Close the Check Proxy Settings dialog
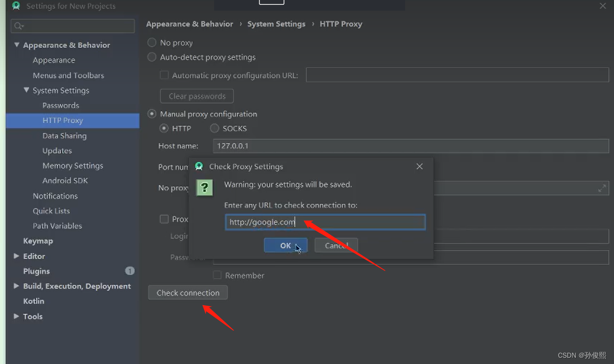The image size is (614, 364). 420,166
